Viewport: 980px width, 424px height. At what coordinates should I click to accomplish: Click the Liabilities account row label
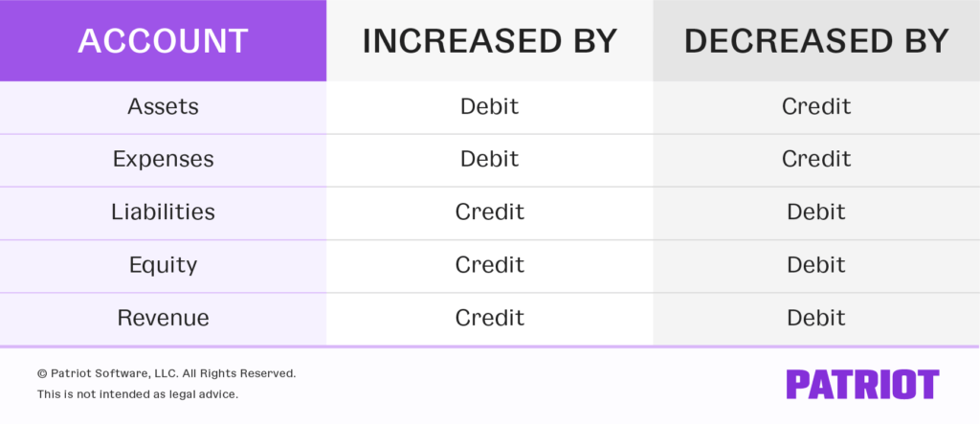[x=163, y=212]
